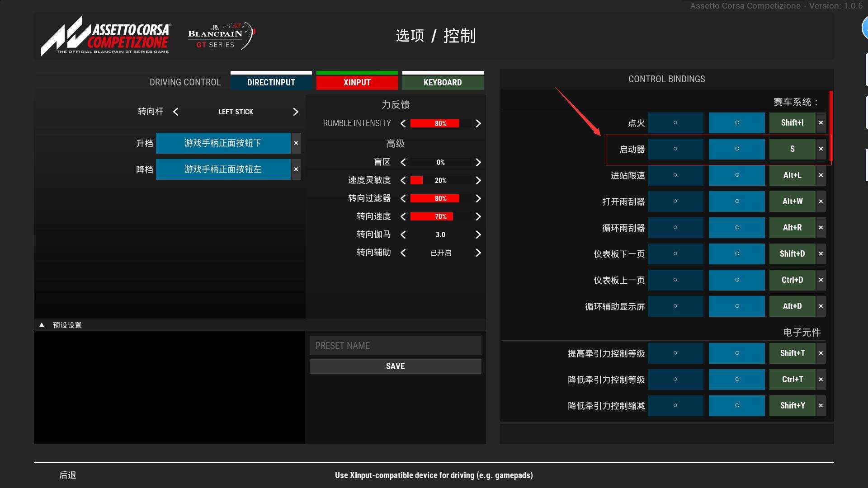This screenshot has height=488, width=868.
Task: Remove the 降低牵引力控制缩减 Shift+Y binding via X
Action: [x=821, y=406]
